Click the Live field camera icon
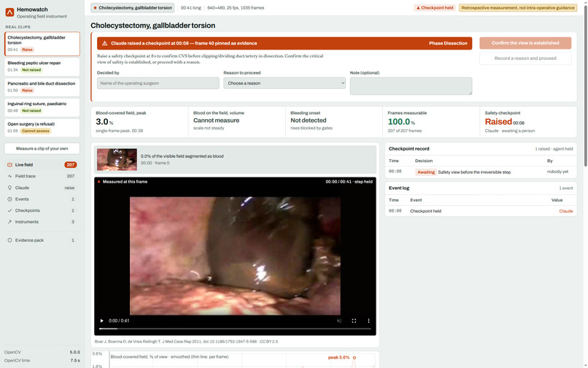588x368 pixels. pyautogui.click(x=9, y=165)
